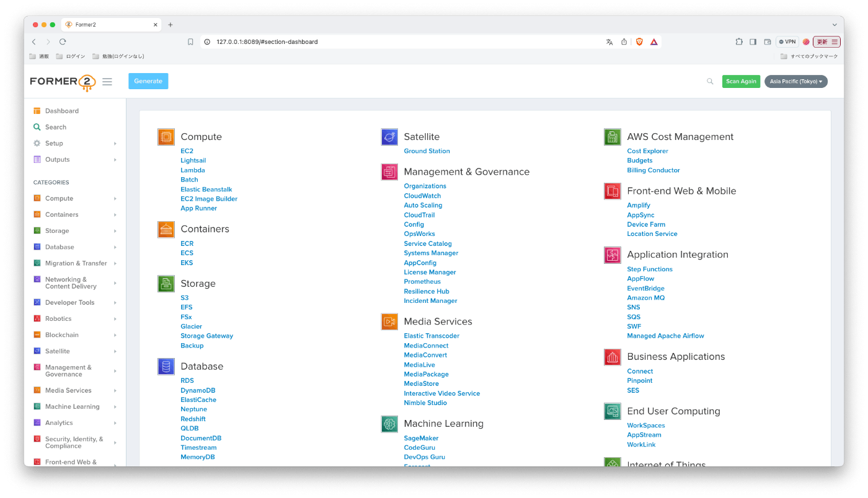The width and height of the screenshot is (868, 498).
Task: Click the End User Computing dashboard icon
Action: pos(613,411)
